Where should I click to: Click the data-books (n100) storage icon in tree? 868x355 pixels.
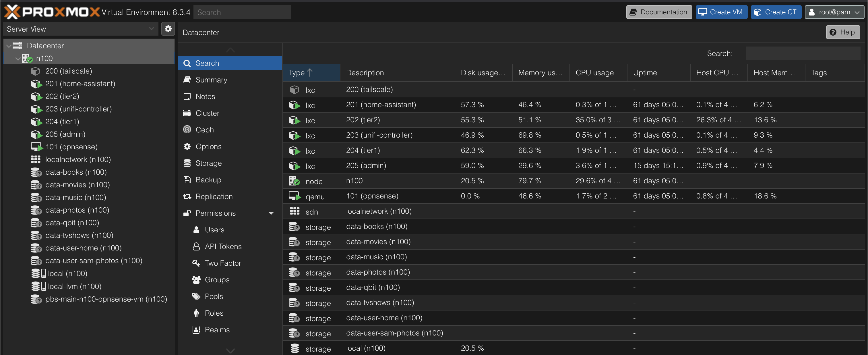click(x=36, y=172)
